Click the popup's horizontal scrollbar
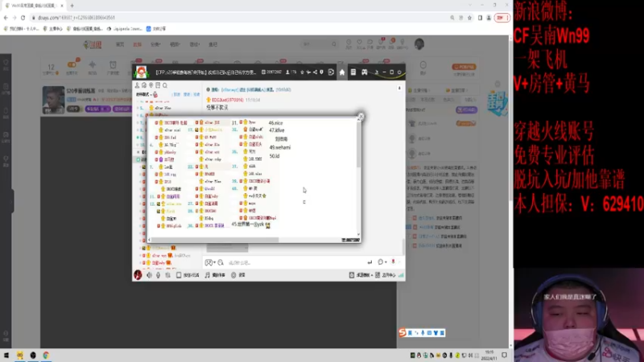Viewport: 644px width, 362px height. pos(215,240)
